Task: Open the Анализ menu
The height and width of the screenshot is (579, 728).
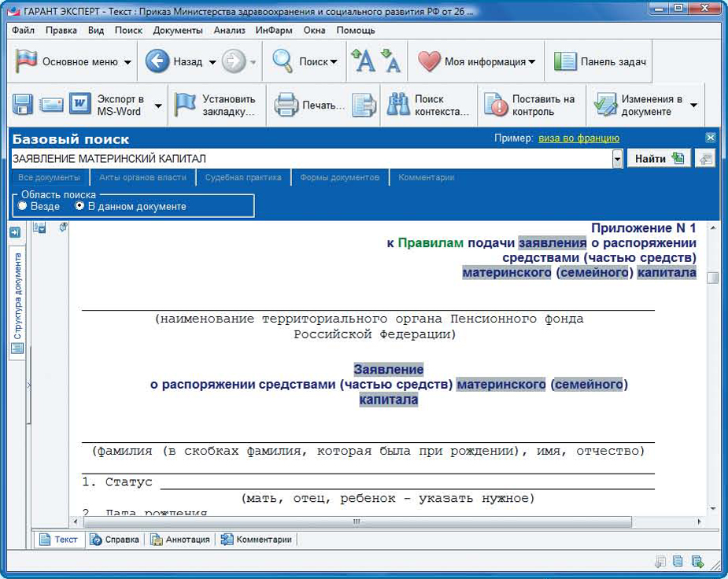Action: tap(230, 31)
